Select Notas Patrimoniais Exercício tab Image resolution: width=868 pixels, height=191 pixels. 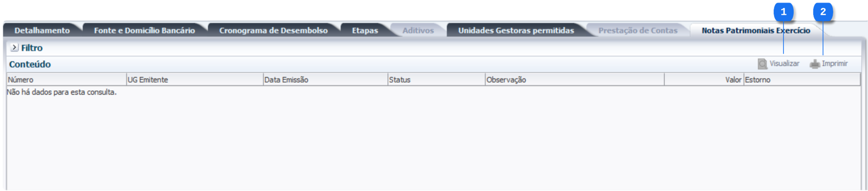tap(756, 30)
